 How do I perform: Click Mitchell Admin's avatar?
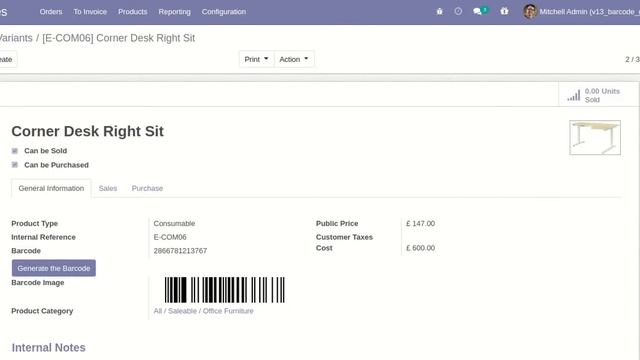pyautogui.click(x=530, y=11)
